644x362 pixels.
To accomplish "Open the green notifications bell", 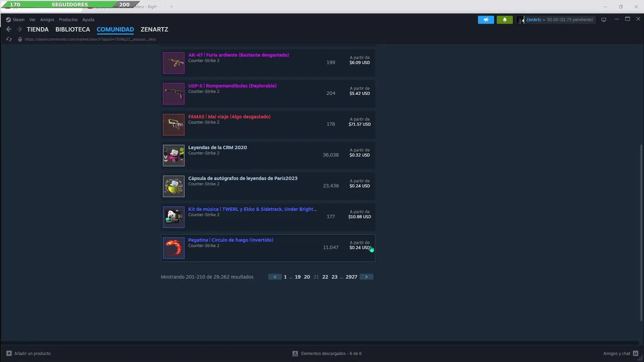I will pos(505,20).
